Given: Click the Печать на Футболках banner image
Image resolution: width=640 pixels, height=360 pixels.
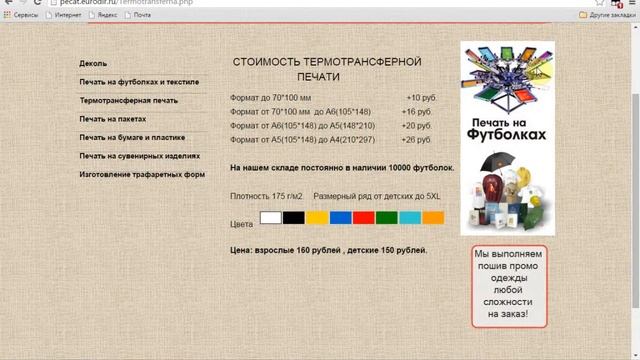Looking at the screenshot, I should [x=508, y=138].
